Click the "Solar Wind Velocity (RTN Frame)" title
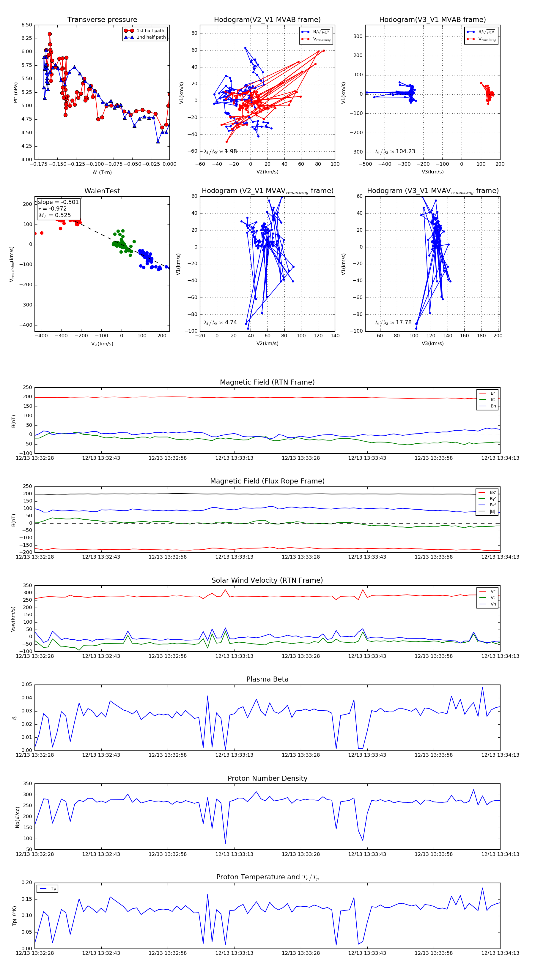 coord(267,580)
